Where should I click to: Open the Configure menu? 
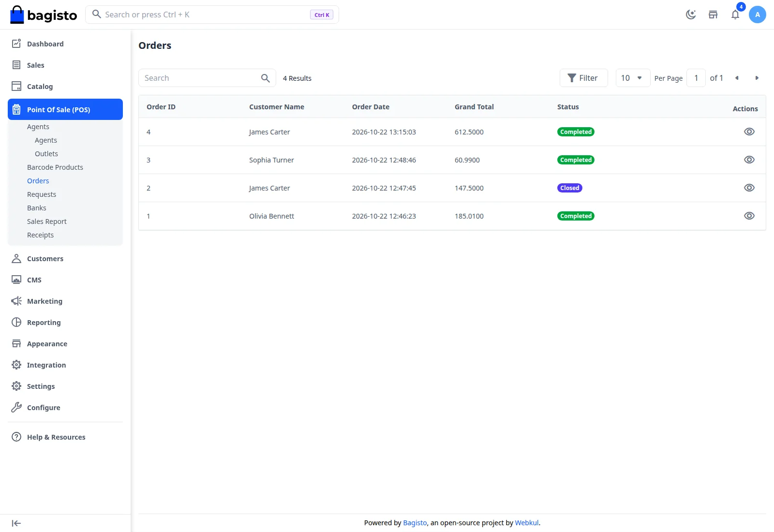coord(65,407)
